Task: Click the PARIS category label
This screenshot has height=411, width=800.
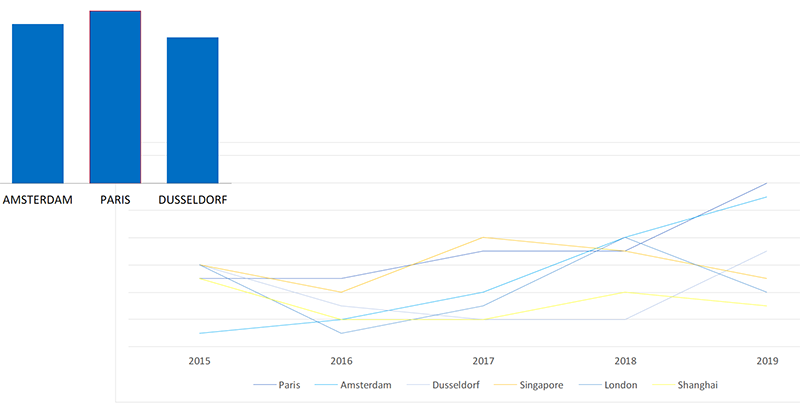Action: pos(115,200)
